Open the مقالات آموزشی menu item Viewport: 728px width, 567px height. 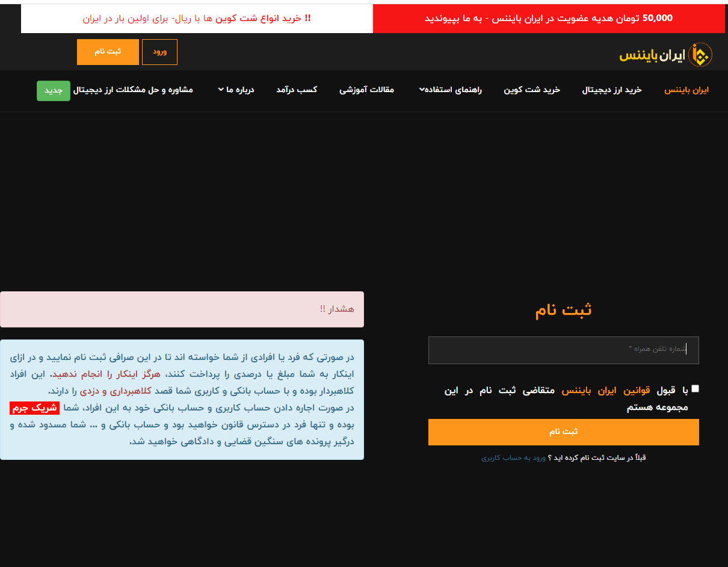pos(366,90)
